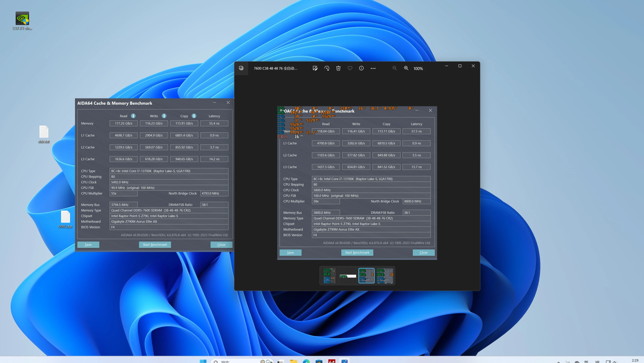Click the Copy info icon in AIDA64 window

(194, 116)
